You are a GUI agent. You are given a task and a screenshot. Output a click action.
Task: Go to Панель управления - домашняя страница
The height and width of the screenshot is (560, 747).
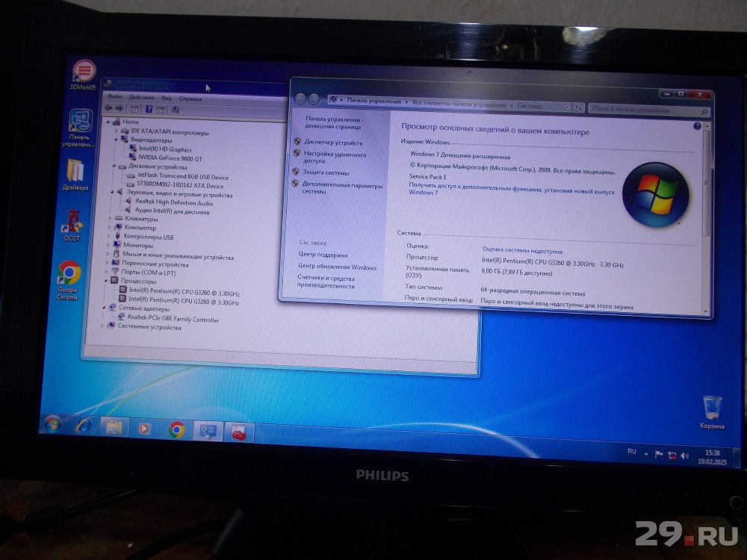333,123
